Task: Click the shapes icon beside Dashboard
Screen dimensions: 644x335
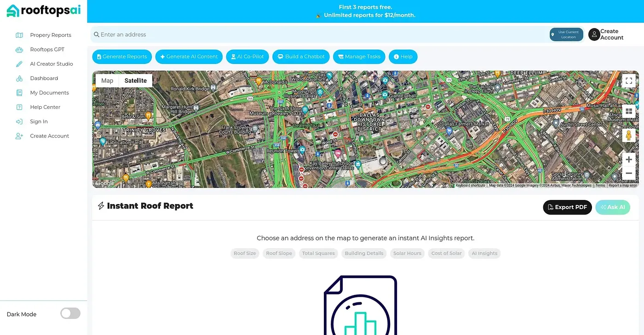Action: coord(19,79)
